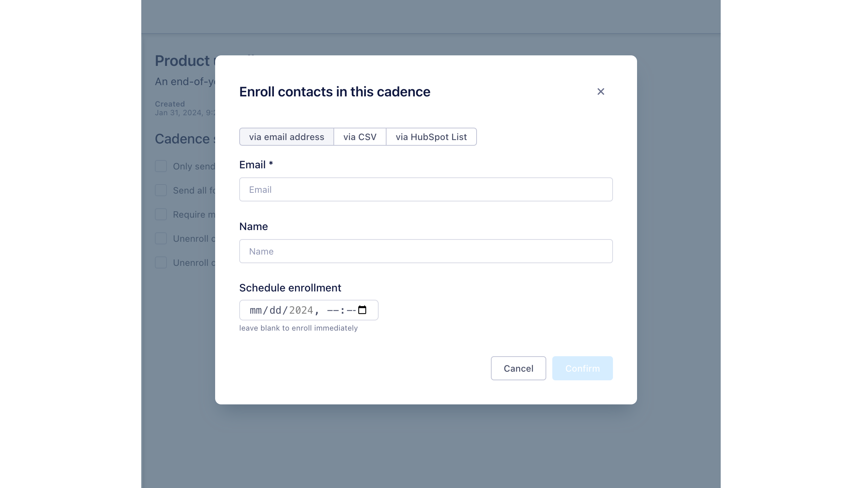Tick the lower "Unenroll" checkbox
The width and height of the screenshot is (868, 488).
pos(161,262)
